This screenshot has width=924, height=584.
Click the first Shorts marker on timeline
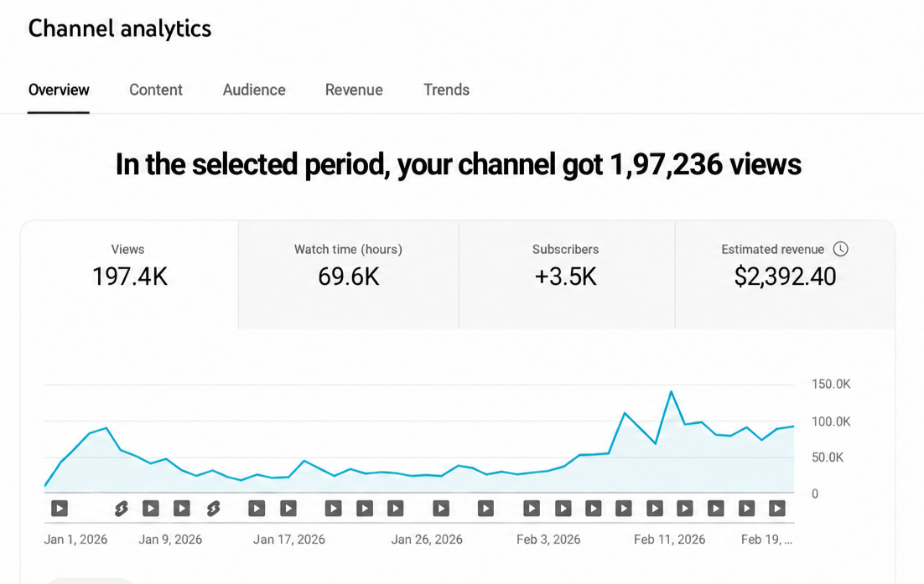coord(121,508)
